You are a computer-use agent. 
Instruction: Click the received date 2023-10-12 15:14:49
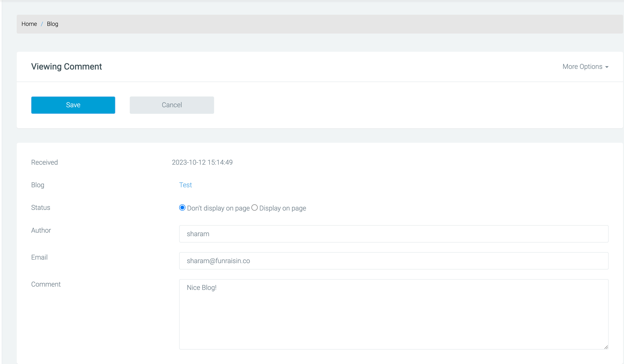202,162
